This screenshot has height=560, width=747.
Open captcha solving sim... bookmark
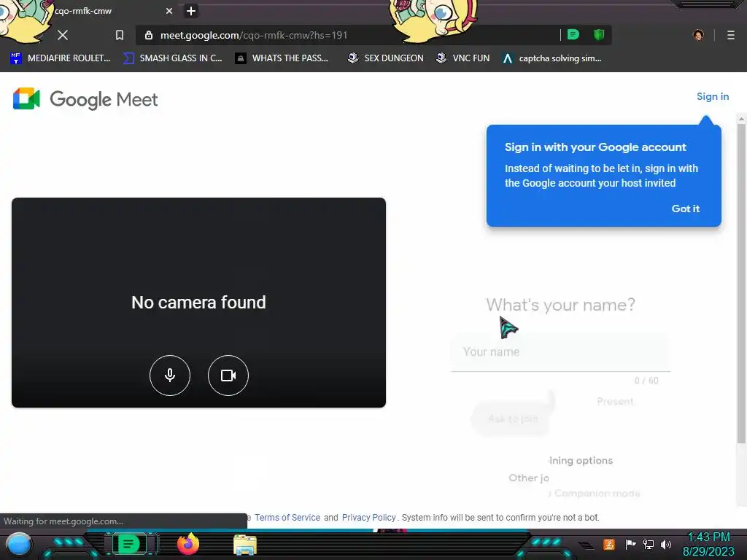coord(552,58)
